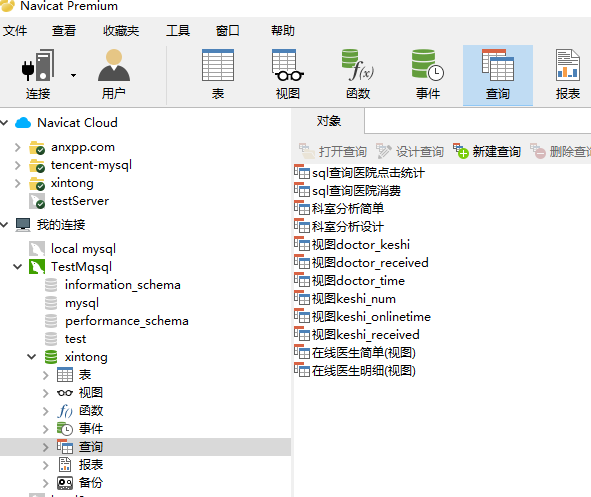Click the 视图 glasses icon in tree
591x497 pixels.
pos(65,393)
